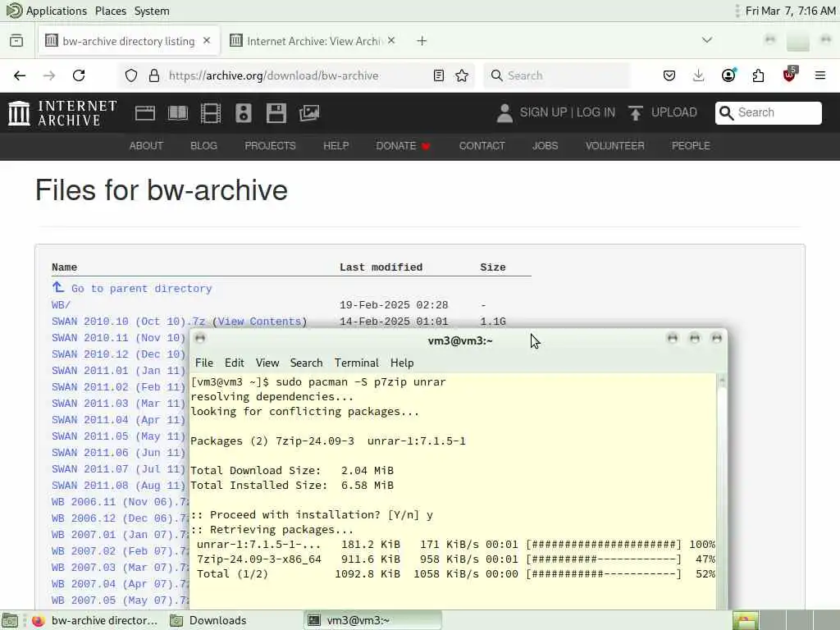Open Firefox View icon
This screenshot has height=630, width=840.
coord(16,41)
